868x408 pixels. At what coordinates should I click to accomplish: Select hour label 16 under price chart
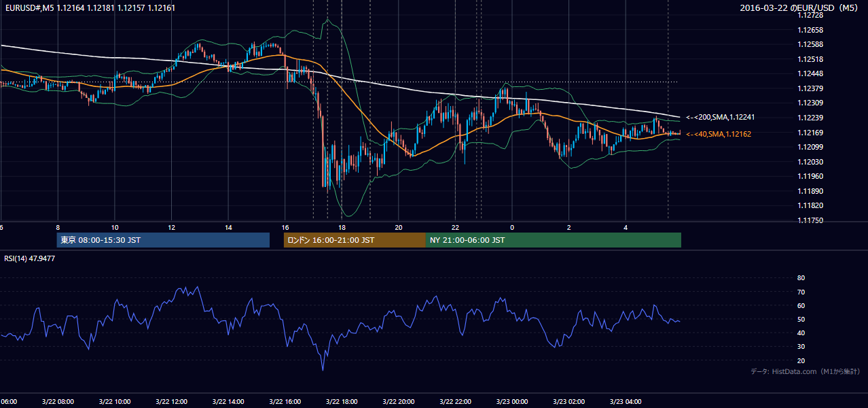tap(285, 228)
